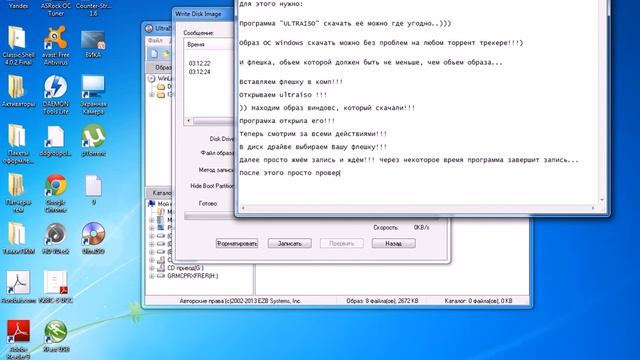
Task: Launch the UltraISO disc desktop shortcut
Action: pos(93,238)
